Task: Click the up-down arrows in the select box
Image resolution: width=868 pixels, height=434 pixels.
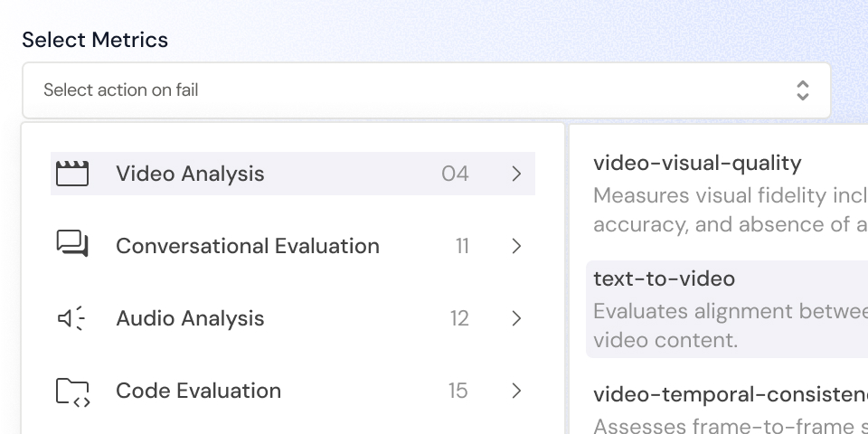Action: pyautogui.click(x=802, y=90)
